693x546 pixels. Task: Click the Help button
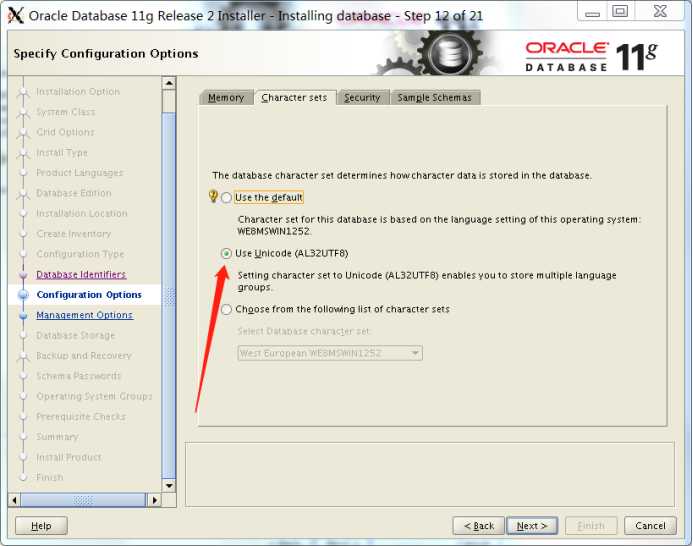click(41, 526)
